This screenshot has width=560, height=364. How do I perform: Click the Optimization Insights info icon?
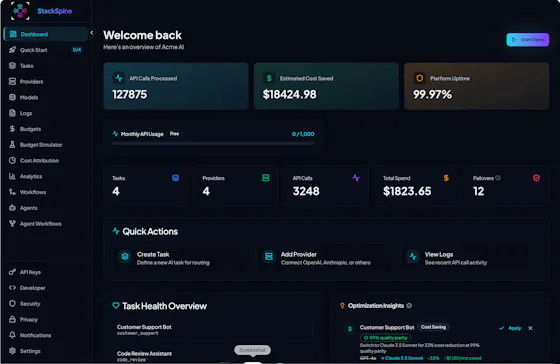click(x=409, y=305)
